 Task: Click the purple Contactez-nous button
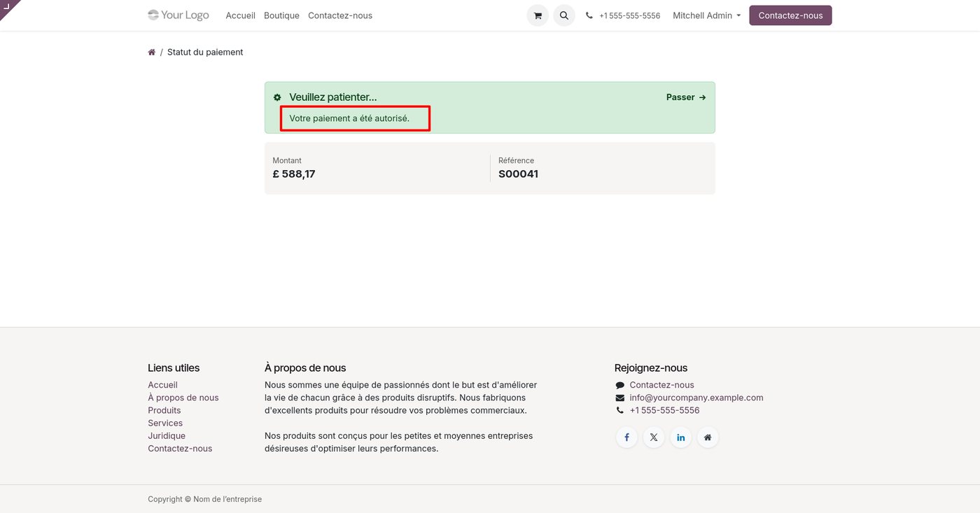pos(790,15)
